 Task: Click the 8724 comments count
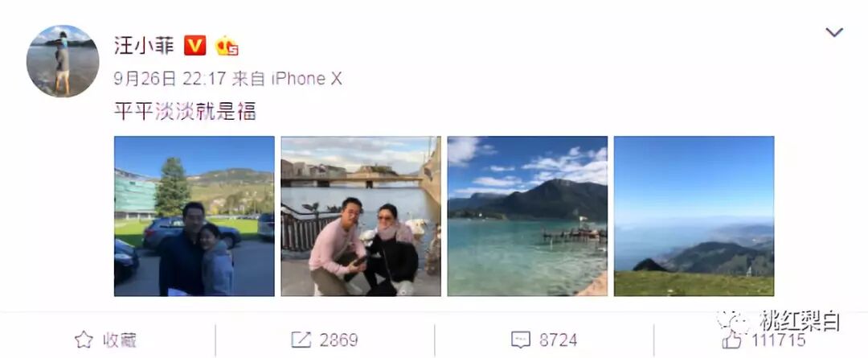pos(558,340)
